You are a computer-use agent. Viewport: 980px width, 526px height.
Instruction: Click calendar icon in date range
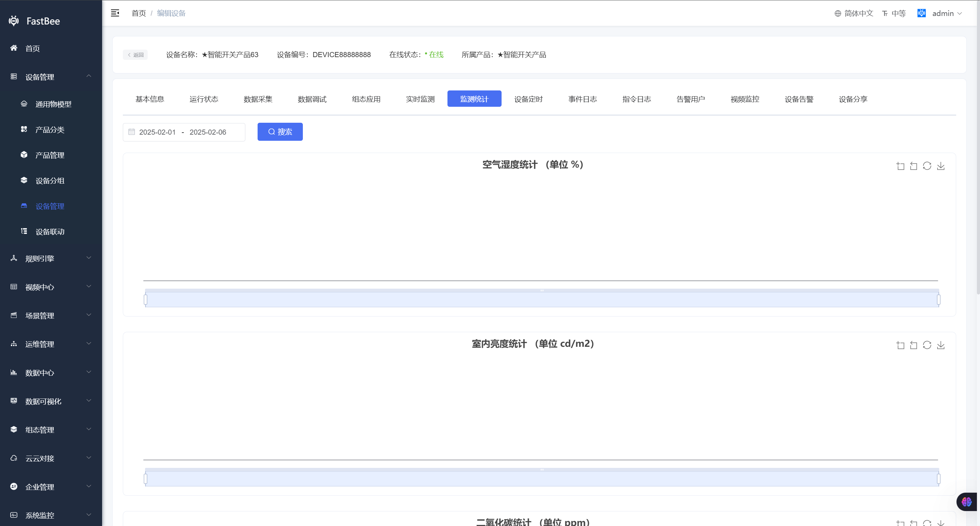click(x=132, y=132)
